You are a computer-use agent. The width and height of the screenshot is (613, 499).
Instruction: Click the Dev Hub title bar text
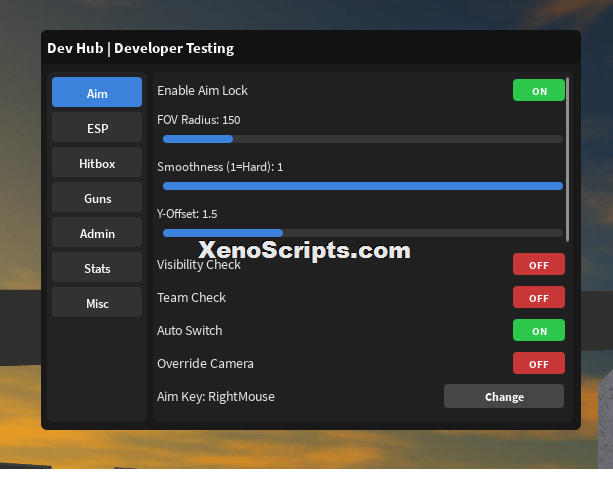point(140,48)
